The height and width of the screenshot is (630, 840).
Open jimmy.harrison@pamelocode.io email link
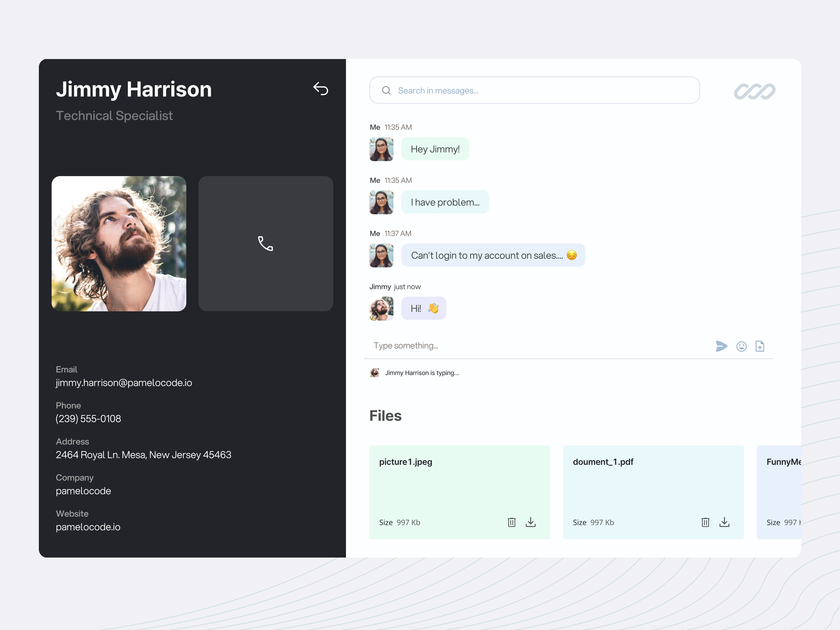click(124, 383)
